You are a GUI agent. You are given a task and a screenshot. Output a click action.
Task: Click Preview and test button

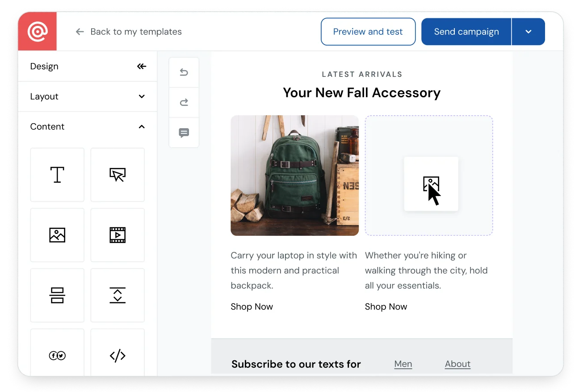(368, 32)
